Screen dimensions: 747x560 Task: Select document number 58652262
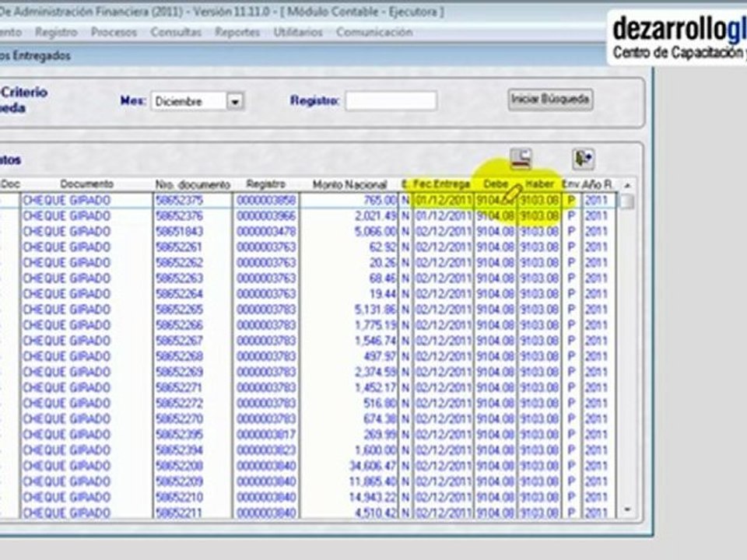pyautogui.click(x=179, y=263)
